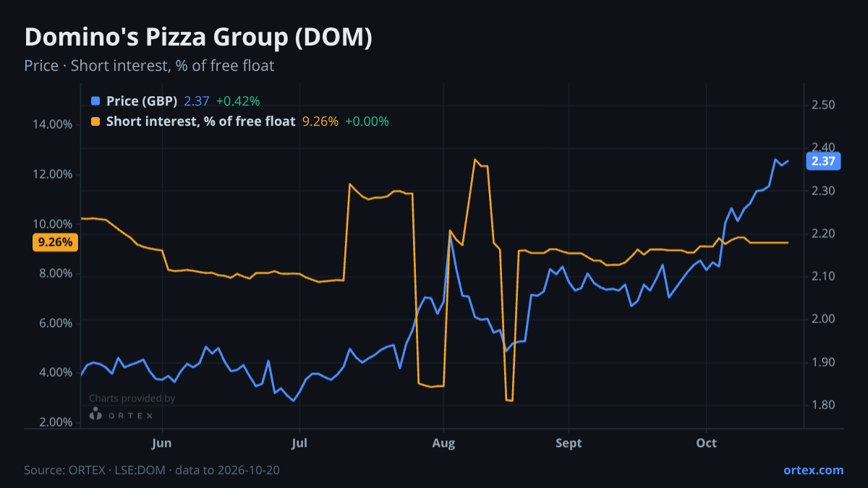
Task: Click the 14.00% left axis label
Action: click(x=53, y=124)
